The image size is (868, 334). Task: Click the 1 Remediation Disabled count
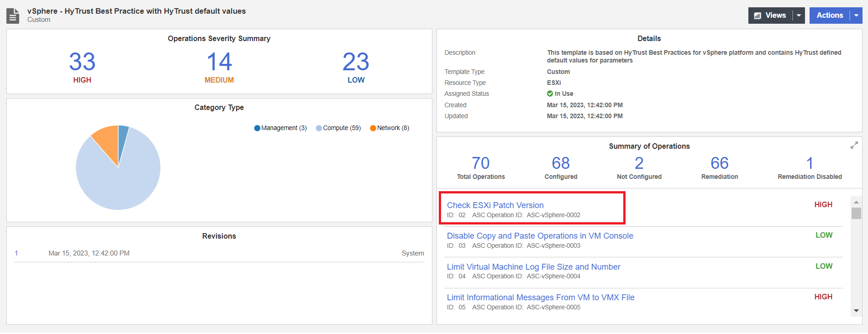810,163
